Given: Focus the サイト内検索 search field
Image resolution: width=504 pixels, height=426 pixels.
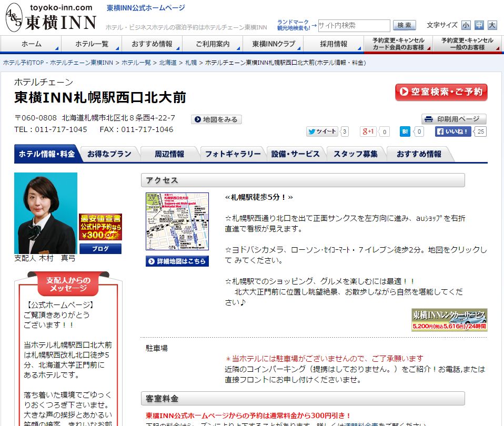Looking at the screenshot, I should [x=354, y=25].
